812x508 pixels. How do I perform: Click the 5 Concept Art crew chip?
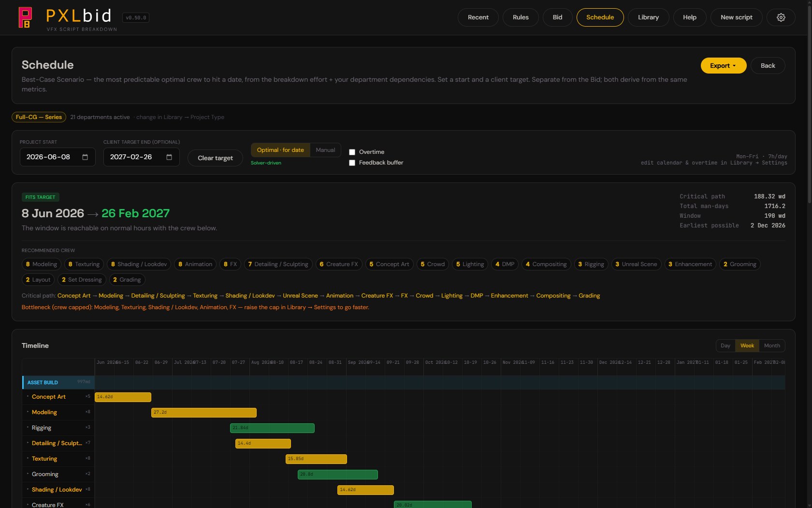(389, 264)
